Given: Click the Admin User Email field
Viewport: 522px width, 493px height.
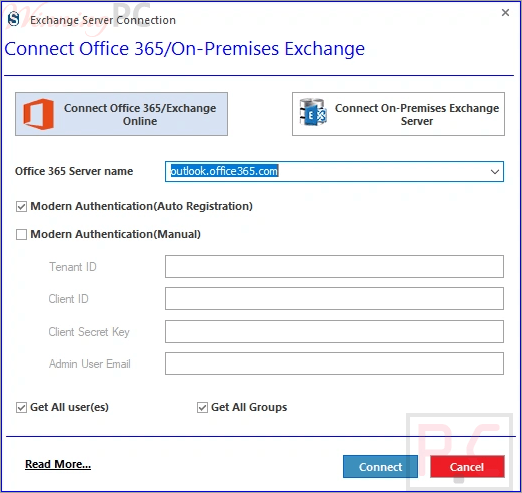Looking at the screenshot, I should [x=334, y=363].
